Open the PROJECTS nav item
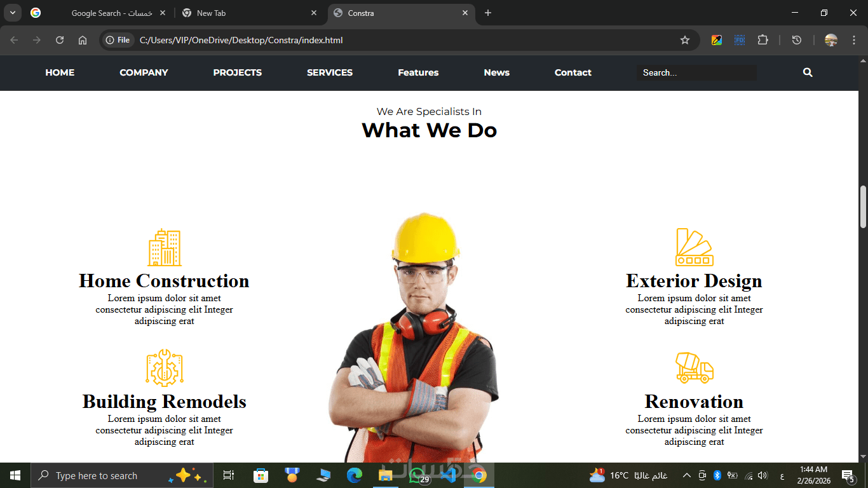Viewport: 868px width, 488px height. (x=238, y=72)
